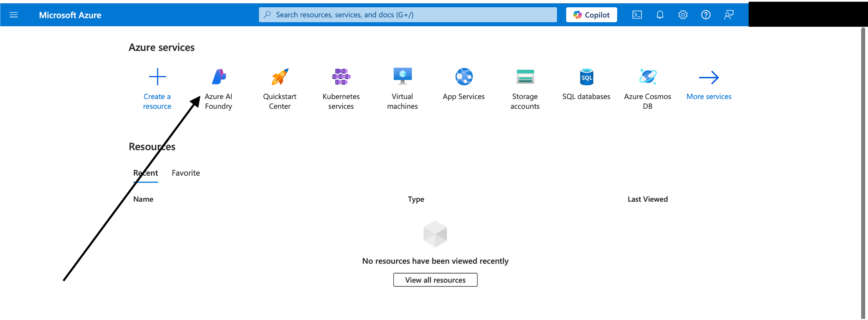Click the More services link text
Image resolution: width=868 pixels, height=320 pixels.
point(709,97)
